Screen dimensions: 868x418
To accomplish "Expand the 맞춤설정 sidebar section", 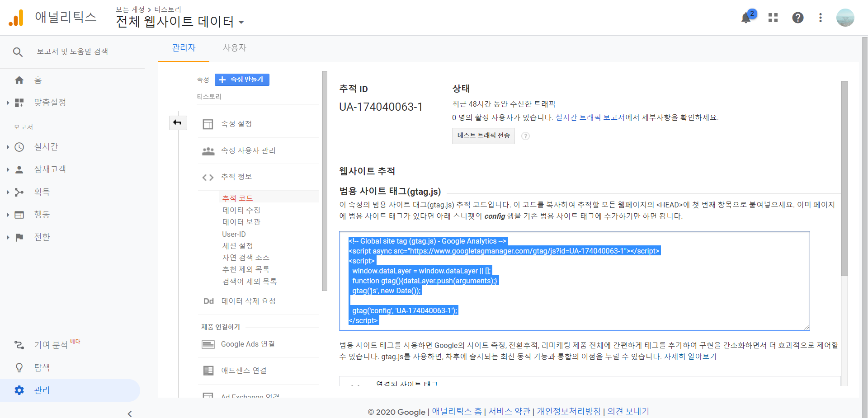I will (x=8, y=103).
